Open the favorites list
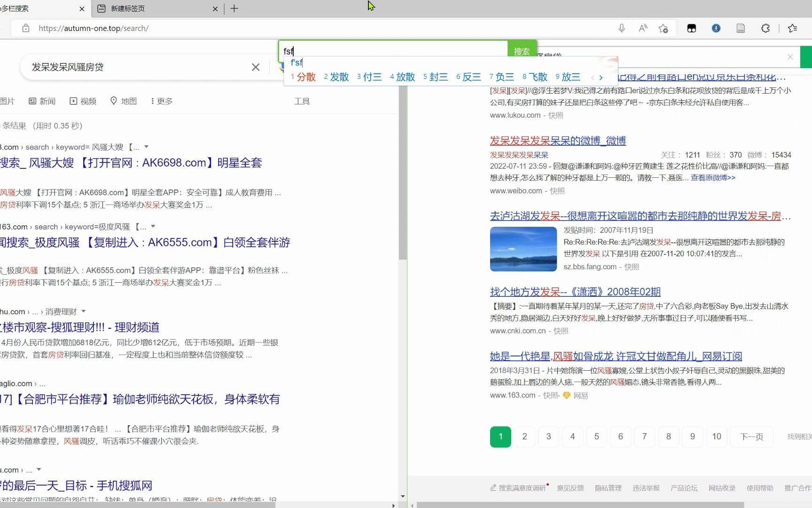The height and width of the screenshot is (508, 812). click(x=793, y=28)
